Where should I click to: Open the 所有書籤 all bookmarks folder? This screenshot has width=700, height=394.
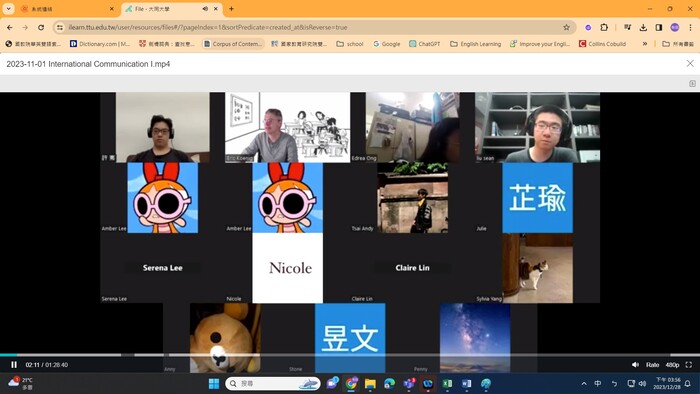(678, 44)
